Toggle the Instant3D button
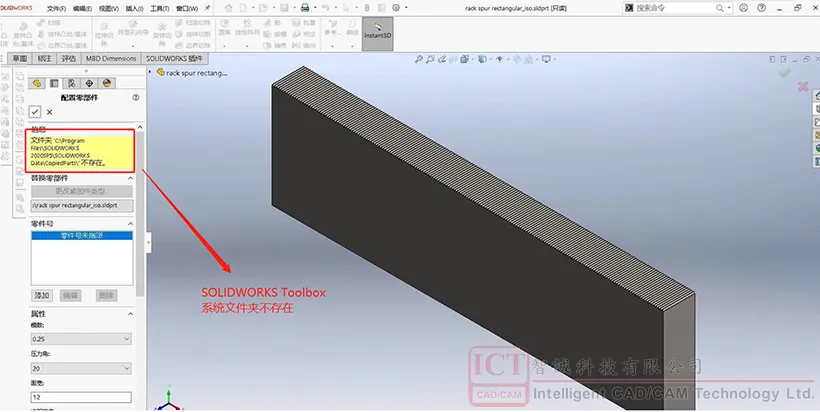This screenshot has width=820, height=412. (x=378, y=34)
